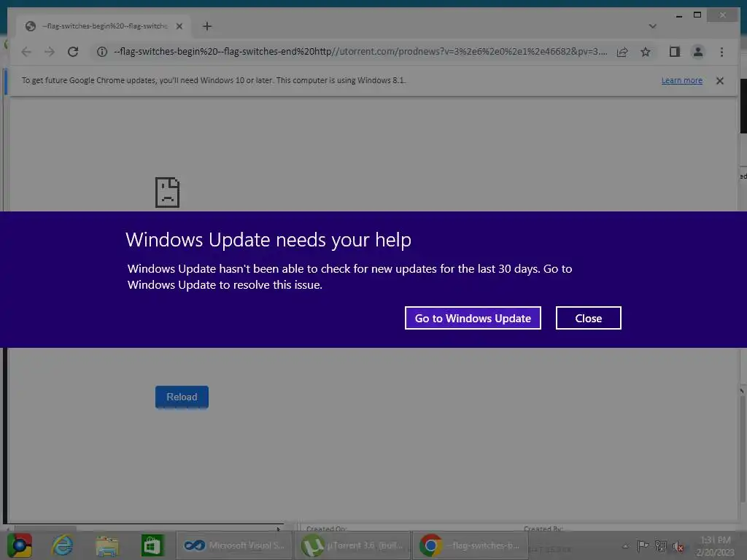
Task: Click muted volume tray icon
Action: (x=678, y=546)
